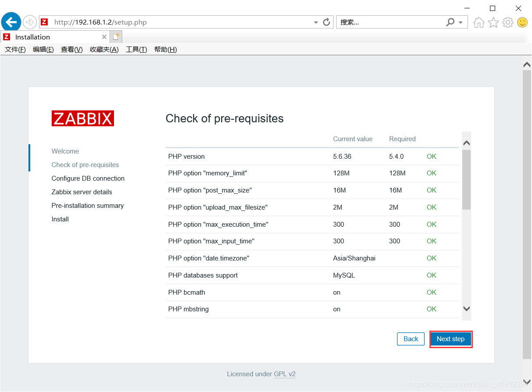Screen dimensions: 532x392
Task: Click the Zabbix favicon in address bar
Action: 44,22
